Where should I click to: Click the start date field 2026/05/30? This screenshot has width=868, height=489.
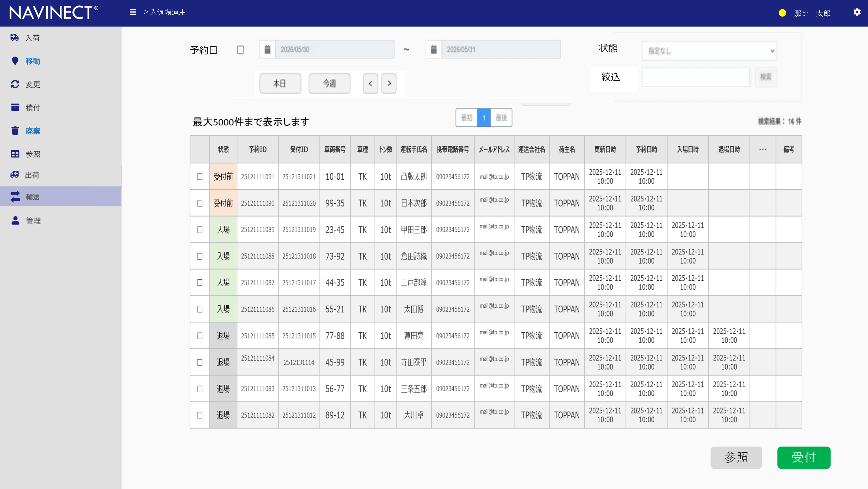click(335, 50)
